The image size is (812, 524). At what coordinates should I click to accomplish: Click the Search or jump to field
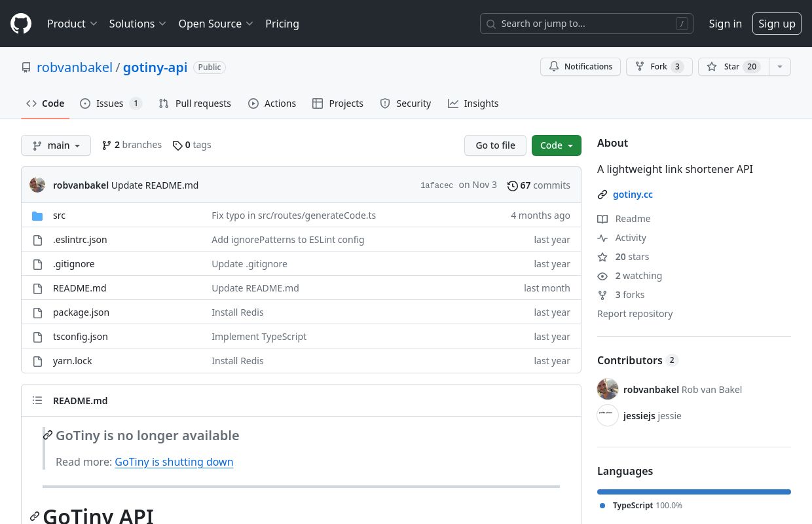coord(587,24)
